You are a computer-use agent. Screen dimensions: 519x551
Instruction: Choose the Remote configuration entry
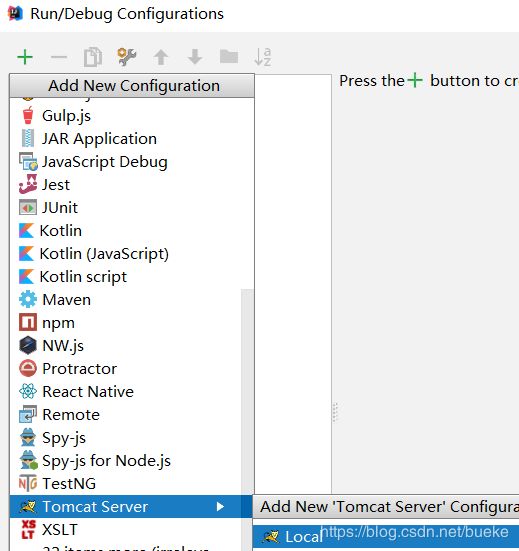125,414
